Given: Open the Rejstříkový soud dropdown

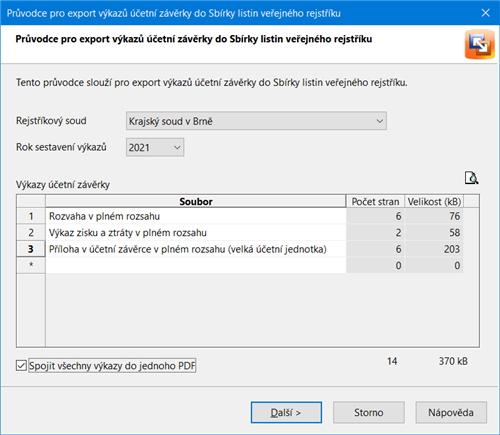Looking at the screenshot, I should 256,121.
